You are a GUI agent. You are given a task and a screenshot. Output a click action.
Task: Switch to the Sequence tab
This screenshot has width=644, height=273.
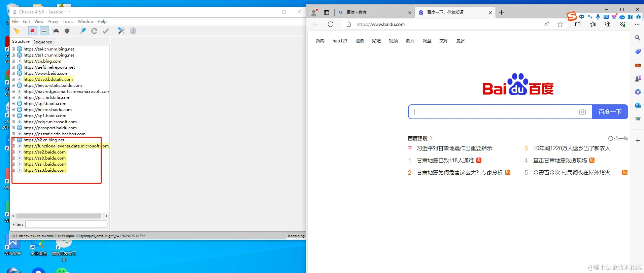[x=43, y=42]
